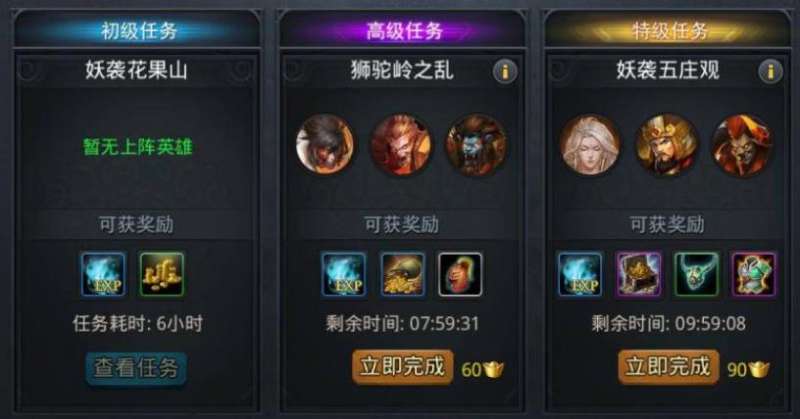Click the info icon beside 狮驼岭之乱
This screenshot has height=419, width=800.
(x=505, y=71)
